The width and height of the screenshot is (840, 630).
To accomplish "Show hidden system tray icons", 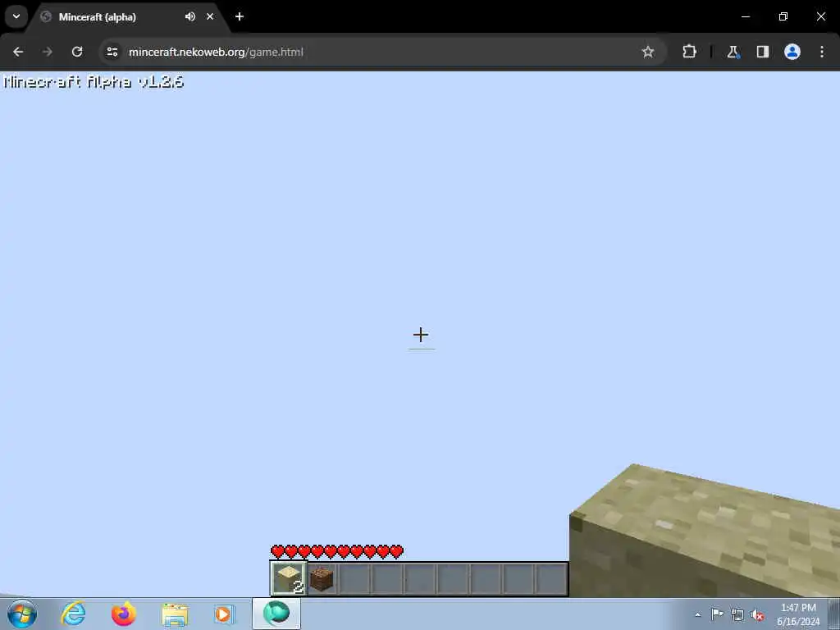I will click(x=697, y=615).
